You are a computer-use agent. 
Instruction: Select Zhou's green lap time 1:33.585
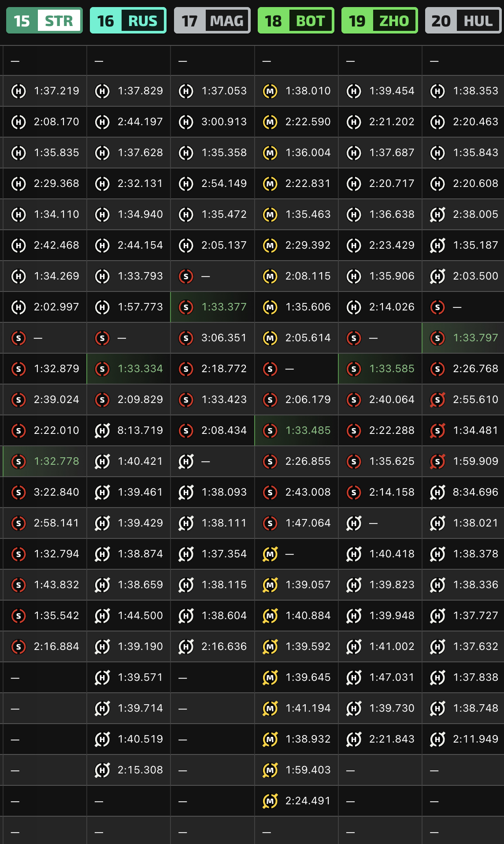coord(392,369)
